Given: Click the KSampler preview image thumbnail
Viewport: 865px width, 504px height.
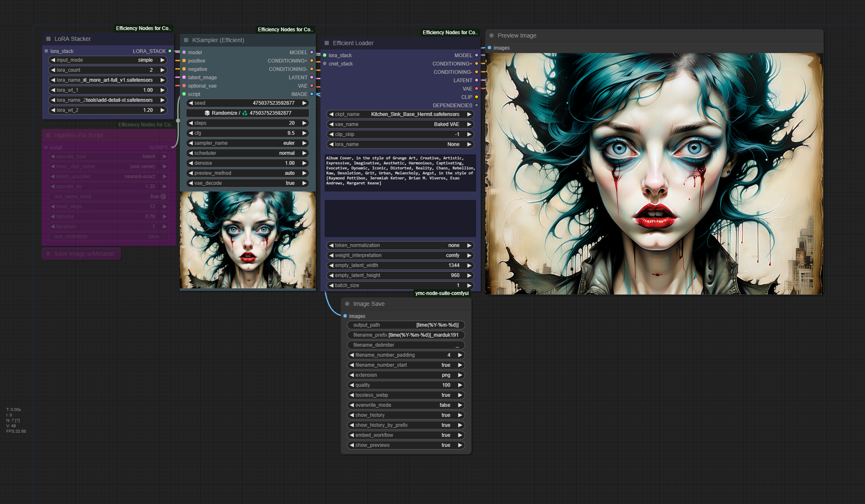Looking at the screenshot, I should [248, 240].
